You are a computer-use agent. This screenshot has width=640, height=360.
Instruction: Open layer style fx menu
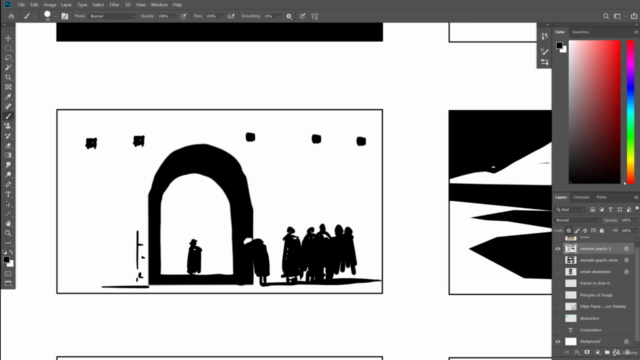(x=577, y=352)
